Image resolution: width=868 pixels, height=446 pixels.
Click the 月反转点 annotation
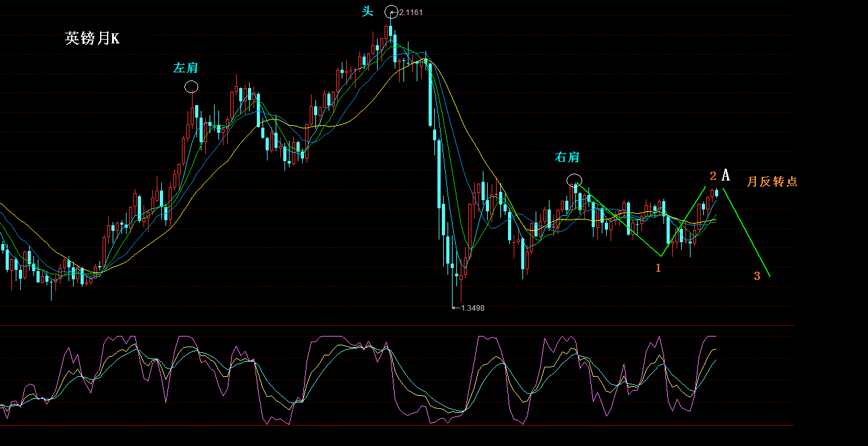(x=772, y=182)
